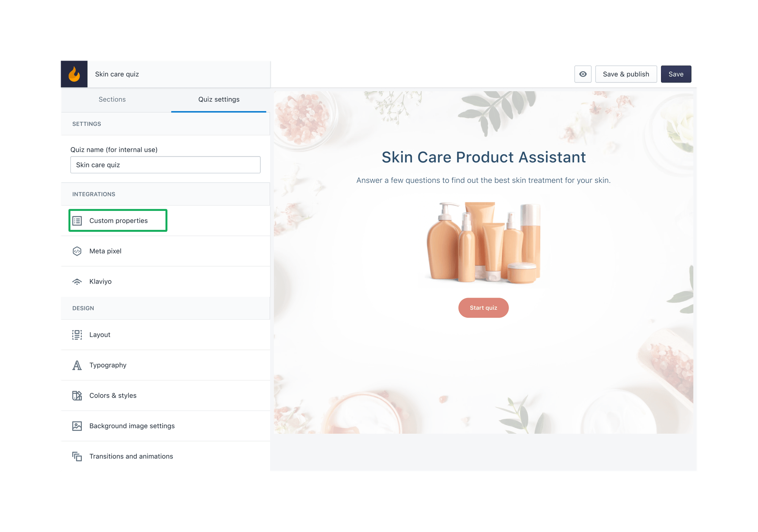Click the Start quiz button in preview
This screenshot has height=532, width=758.
point(483,308)
